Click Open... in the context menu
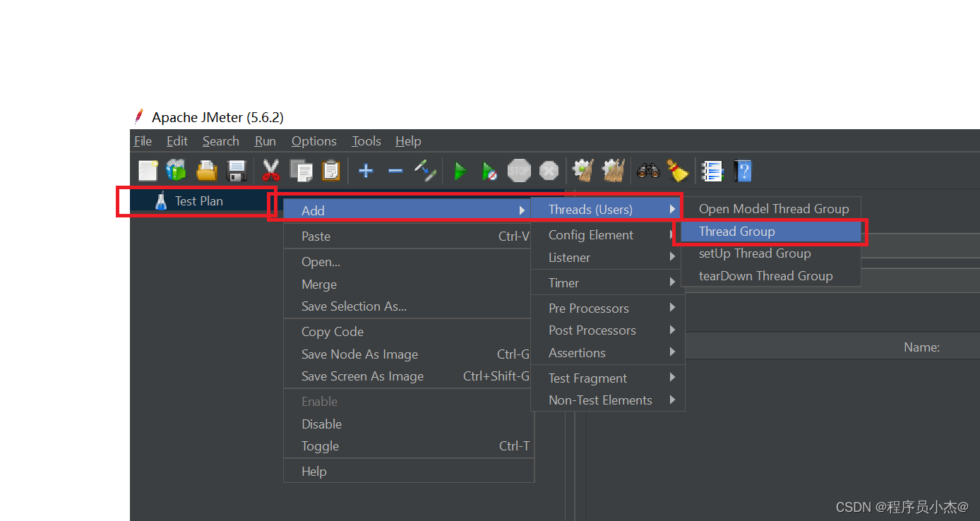Screen dimensions: 980x521 pyautogui.click(x=408, y=262)
